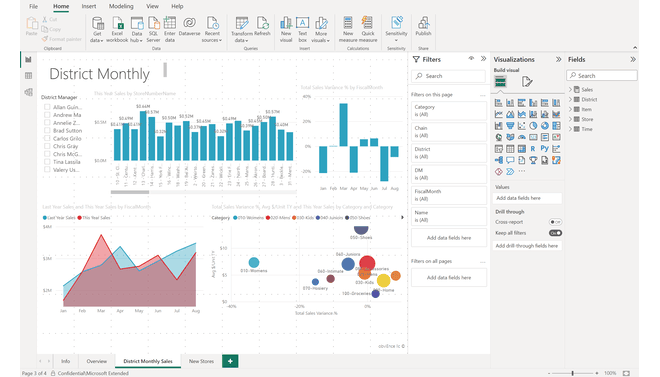Switch to Data view in left sidebar
Viewport: 660px width, 377px height.
[x=28, y=76]
